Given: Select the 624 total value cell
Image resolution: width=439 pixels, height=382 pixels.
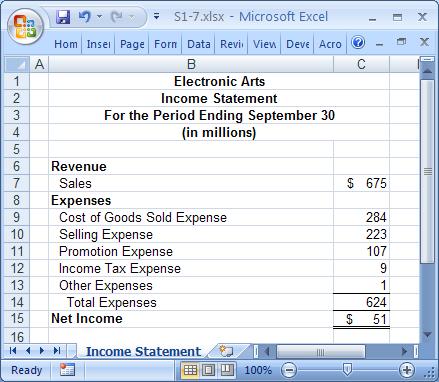Looking at the screenshot, I should (361, 302).
